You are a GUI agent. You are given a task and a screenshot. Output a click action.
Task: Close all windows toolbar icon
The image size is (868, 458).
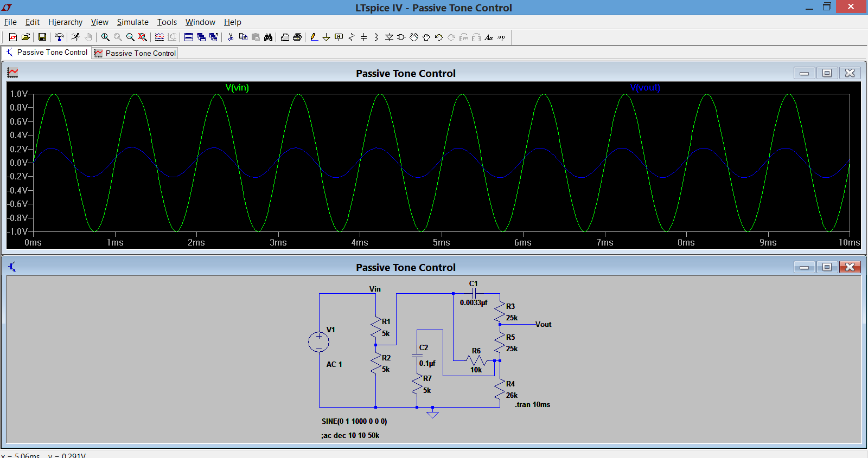pos(213,37)
